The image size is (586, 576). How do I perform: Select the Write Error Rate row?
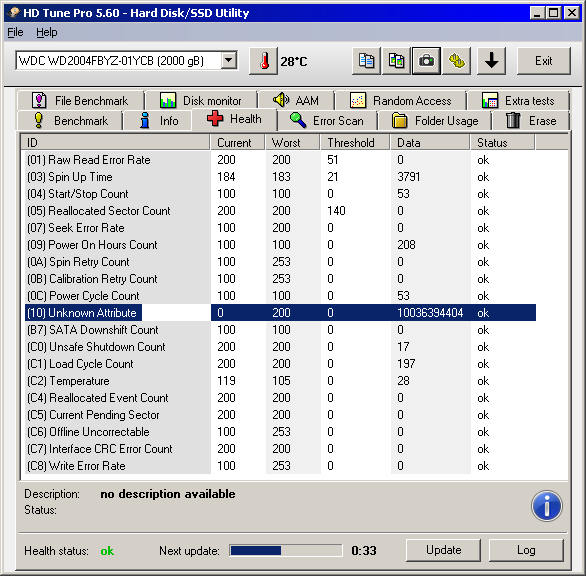point(280,466)
